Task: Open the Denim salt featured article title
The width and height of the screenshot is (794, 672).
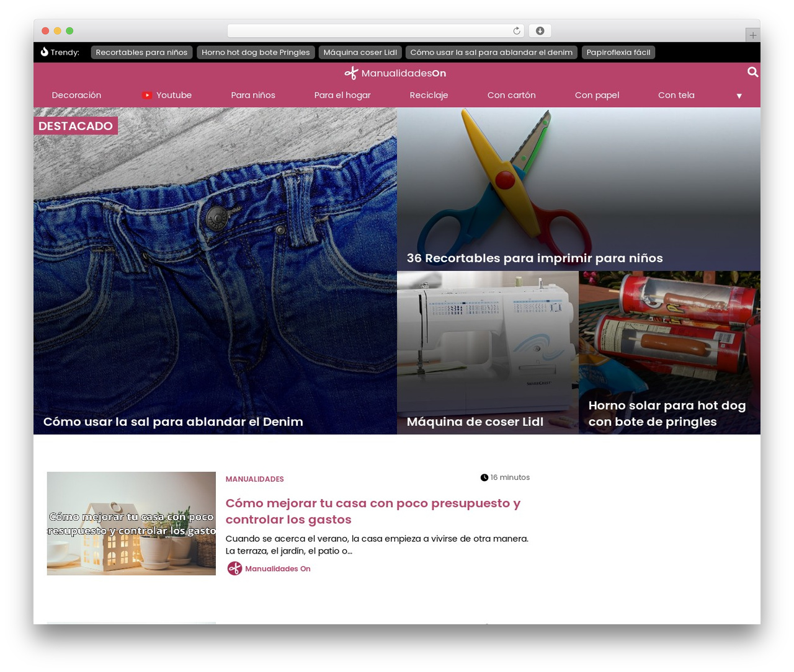Action: tap(173, 422)
